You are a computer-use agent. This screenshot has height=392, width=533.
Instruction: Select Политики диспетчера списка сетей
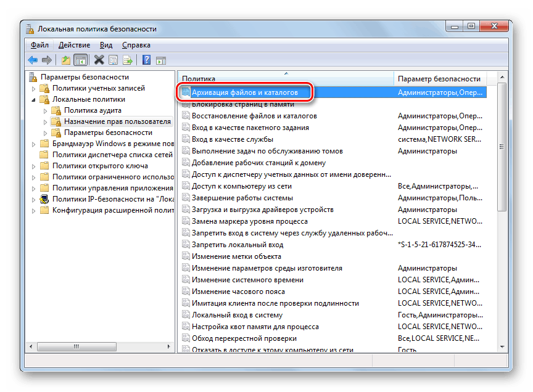pos(112,155)
